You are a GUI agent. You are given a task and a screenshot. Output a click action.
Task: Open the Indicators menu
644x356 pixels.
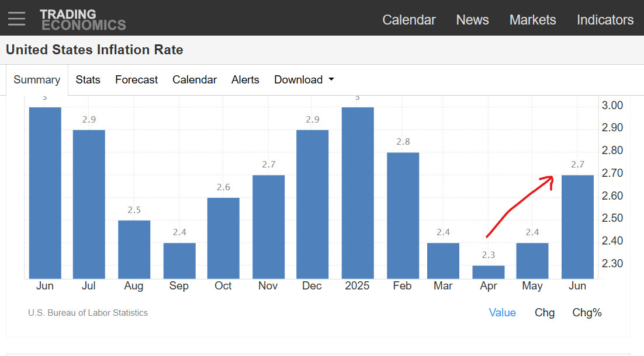pos(605,20)
